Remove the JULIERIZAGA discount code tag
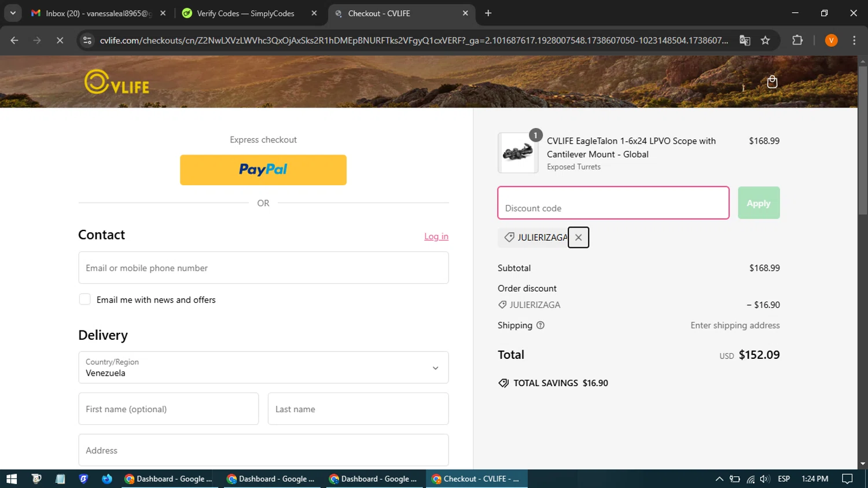Screen dimensions: 868x488 point(578,237)
